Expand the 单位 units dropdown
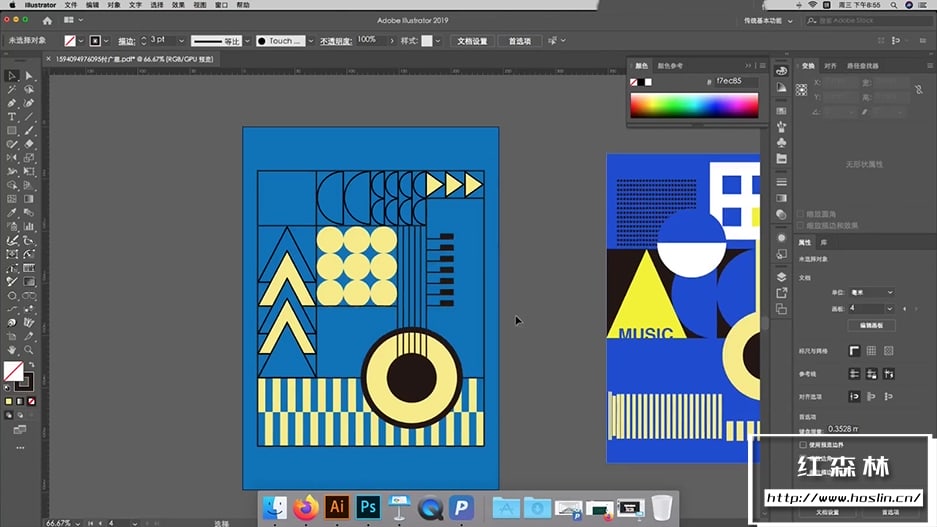The height and width of the screenshot is (527, 937). 870,292
